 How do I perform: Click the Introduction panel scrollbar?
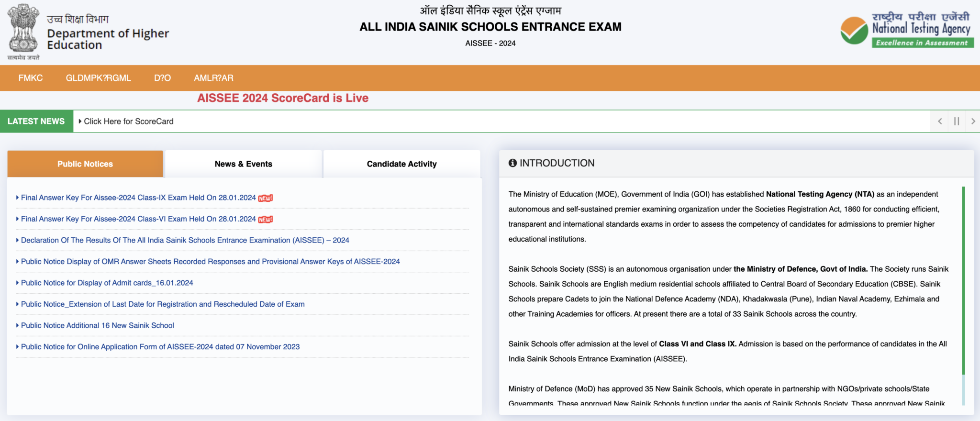964,281
